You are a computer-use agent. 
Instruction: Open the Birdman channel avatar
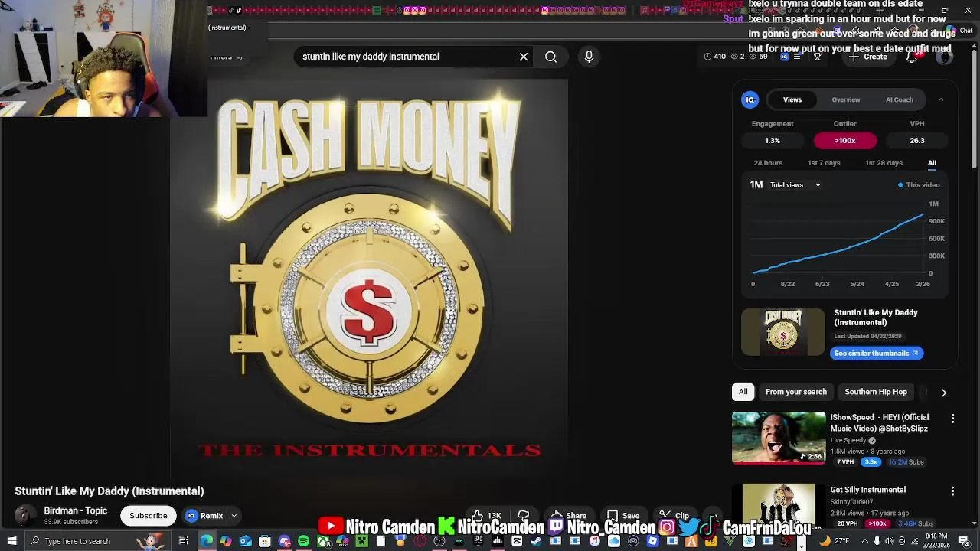pyautogui.click(x=25, y=515)
